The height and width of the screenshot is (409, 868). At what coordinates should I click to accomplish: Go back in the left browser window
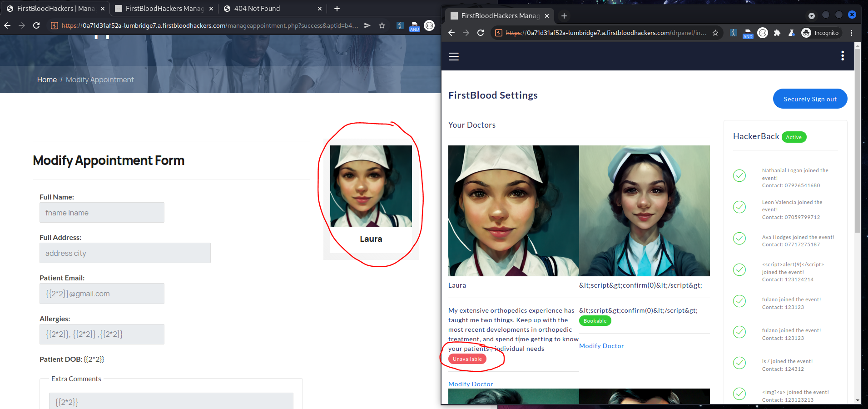7,25
